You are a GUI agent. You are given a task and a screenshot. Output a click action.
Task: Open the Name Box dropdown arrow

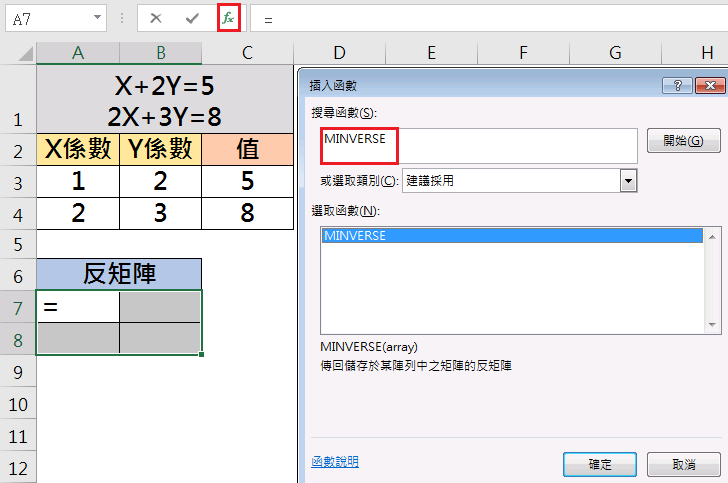96,19
